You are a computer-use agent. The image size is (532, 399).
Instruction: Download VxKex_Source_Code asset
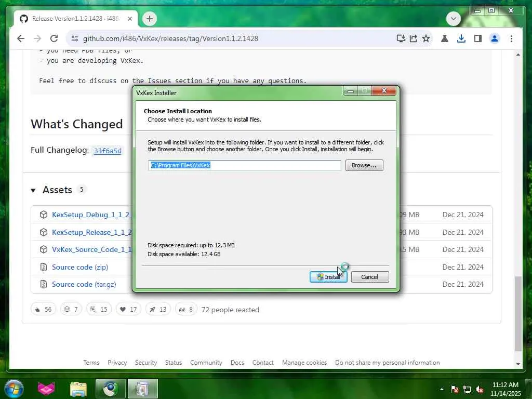click(91, 250)
